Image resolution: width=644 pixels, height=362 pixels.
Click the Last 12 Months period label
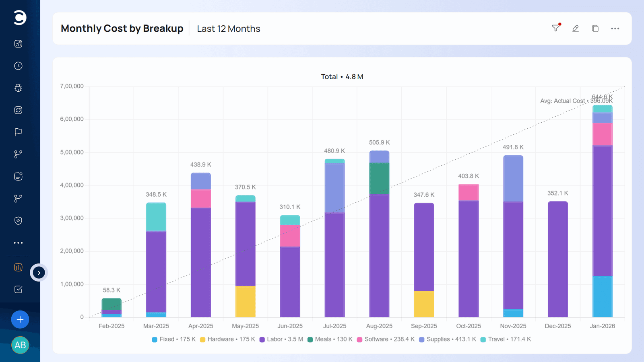pos(229,29)
